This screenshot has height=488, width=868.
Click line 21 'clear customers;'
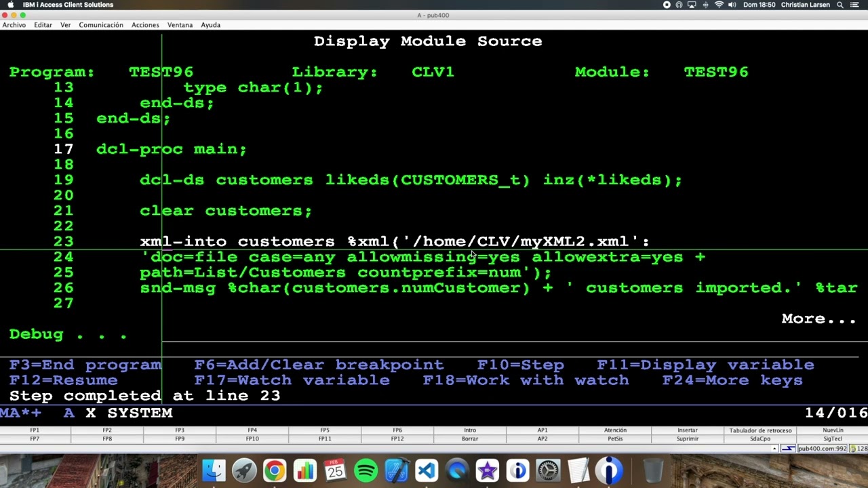(x=226, y=211)
